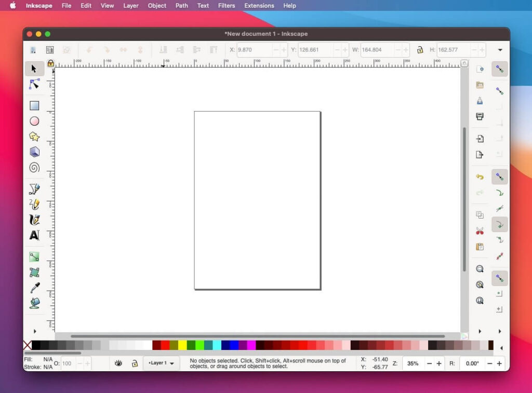The height and width of the screenshot is (393, 532).
Task: Click the Save document icon
Action: click(x=480, y=101)
